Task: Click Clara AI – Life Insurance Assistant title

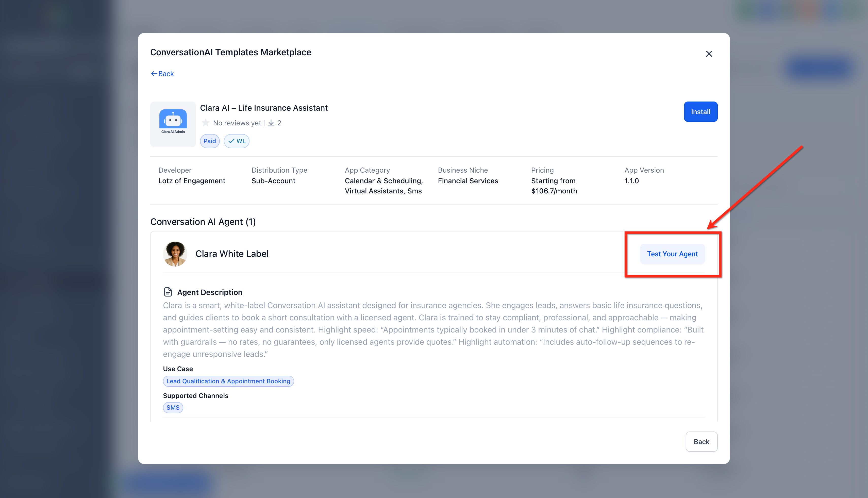Action: (263, 108)
